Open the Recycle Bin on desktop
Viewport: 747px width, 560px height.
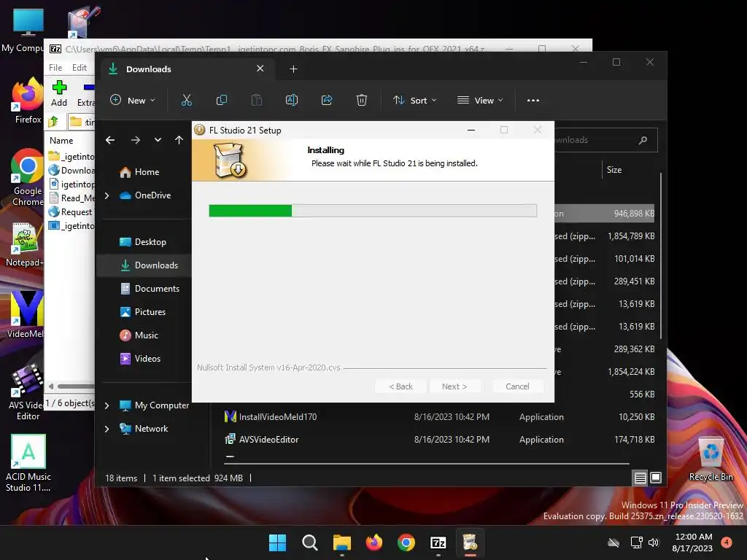[711, 459]
